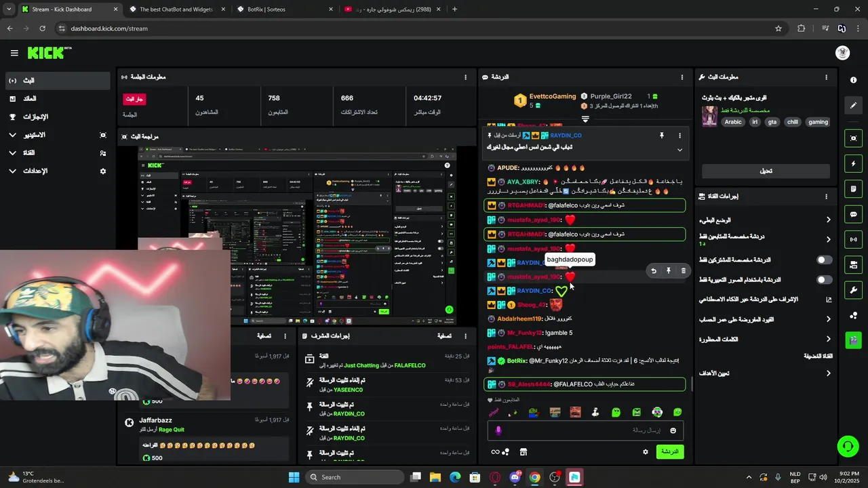Click the green document icon in the right rail
The image size is (868, 488).
pos(853,188)
